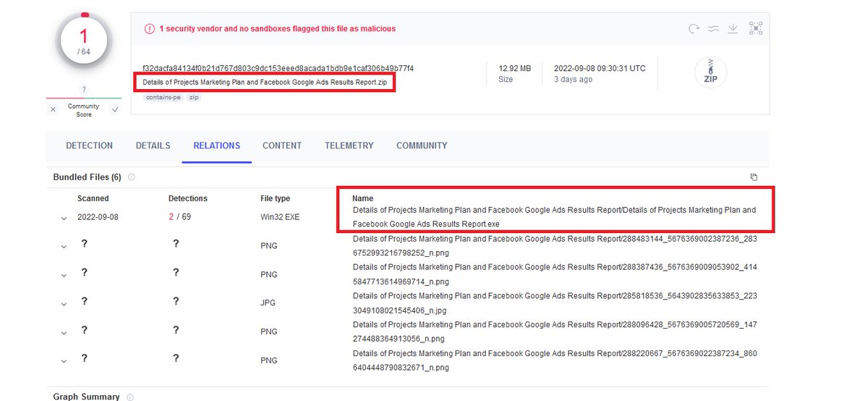Open the COMMUNITY tab
The width and height of the screenshot is (868, 401).
pyautogui.click(x=422, y=145)
